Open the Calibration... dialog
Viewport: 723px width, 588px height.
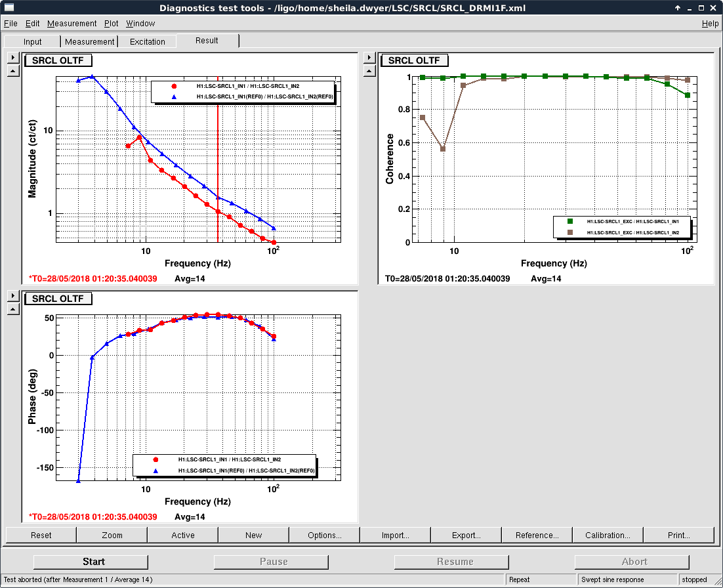tap(608, 535)
